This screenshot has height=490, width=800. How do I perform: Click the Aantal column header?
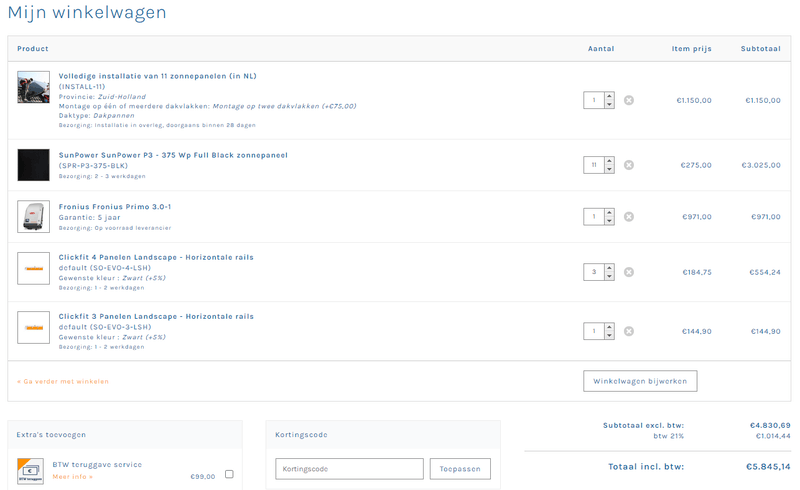(x=601, y=48)
